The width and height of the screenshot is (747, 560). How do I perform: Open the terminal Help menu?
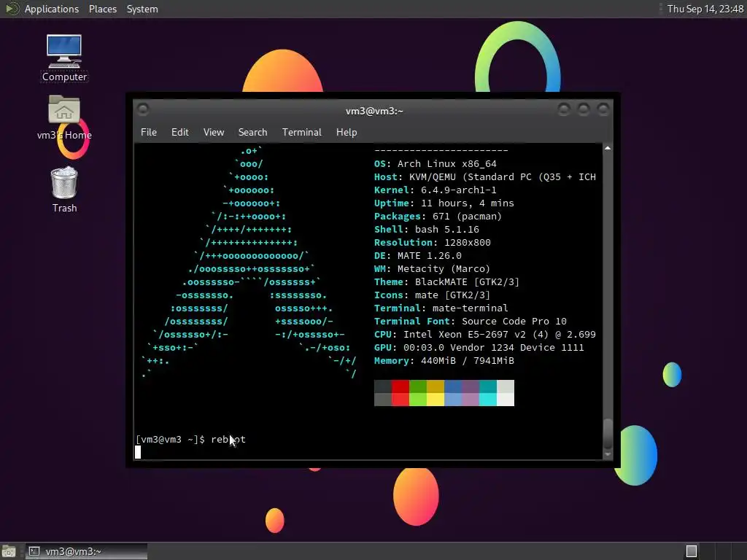tap(347, 133)
